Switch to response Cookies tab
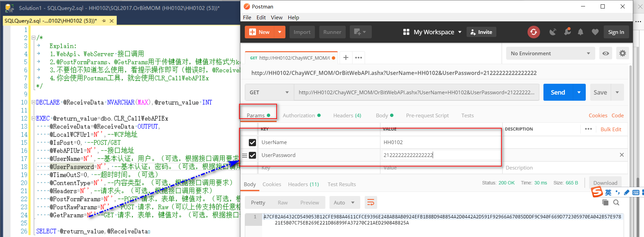The image size is (644, 237). 272,184
